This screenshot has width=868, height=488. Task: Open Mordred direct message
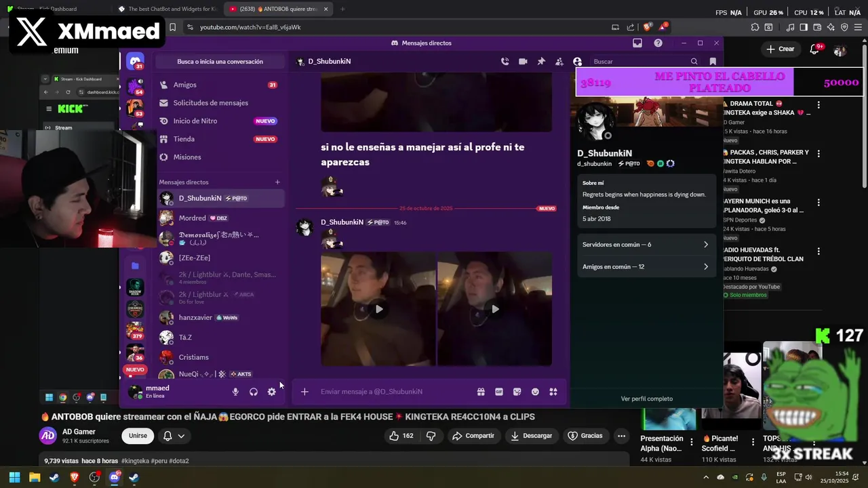click(x=220, y=218)
